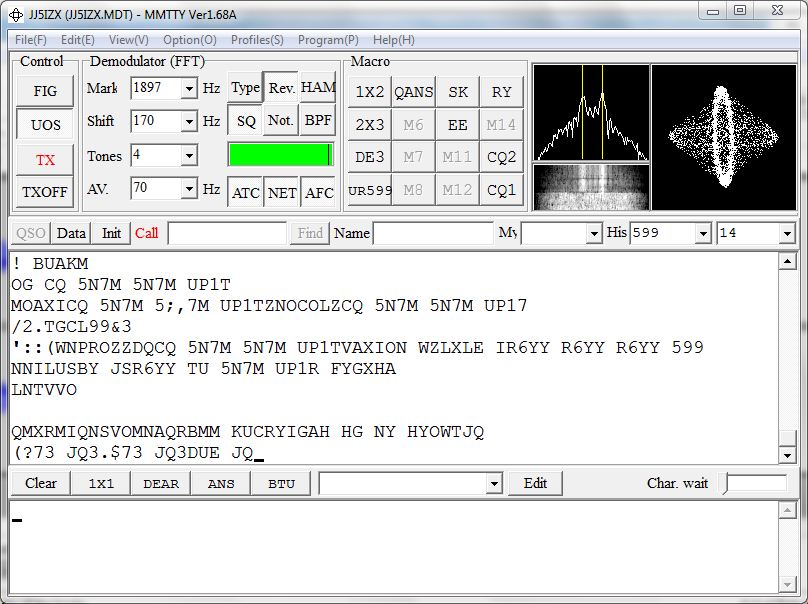Click the Clear button
Screen dimensions: 808x604
(41, 483)
